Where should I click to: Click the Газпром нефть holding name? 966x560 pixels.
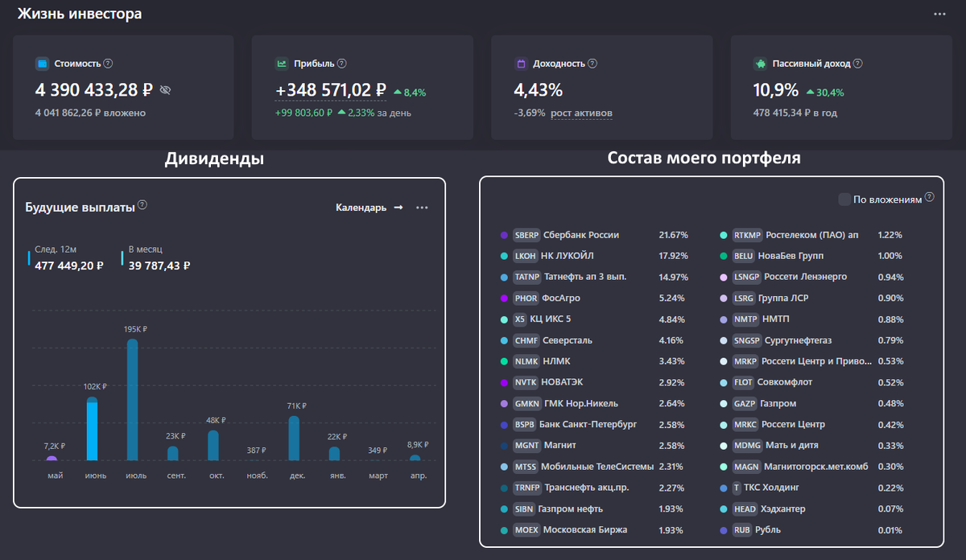pos(571,509)
